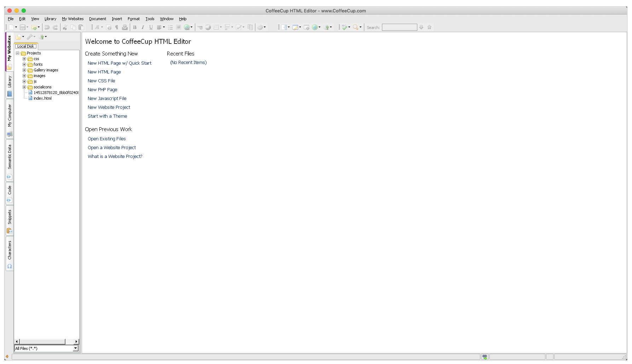The width and height of the screenshot is (632, 364).
Task: Click the paragraph pilcrow icon
Action: 117,27
